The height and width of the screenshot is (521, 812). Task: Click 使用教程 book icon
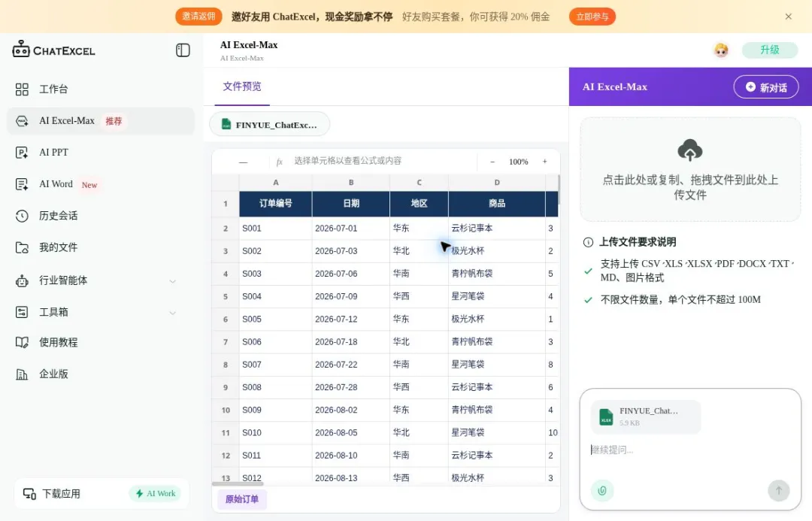pos(22,342)
